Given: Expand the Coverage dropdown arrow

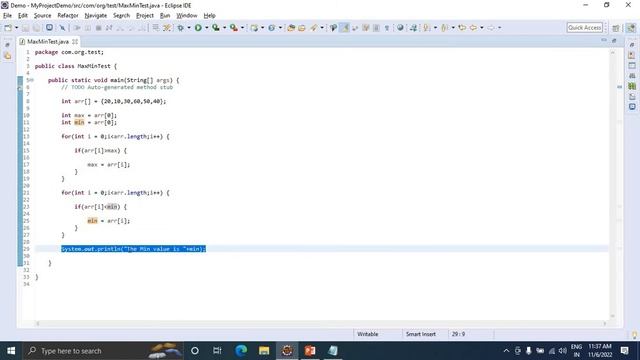Looking at the screenshot, I should point(224,28).
